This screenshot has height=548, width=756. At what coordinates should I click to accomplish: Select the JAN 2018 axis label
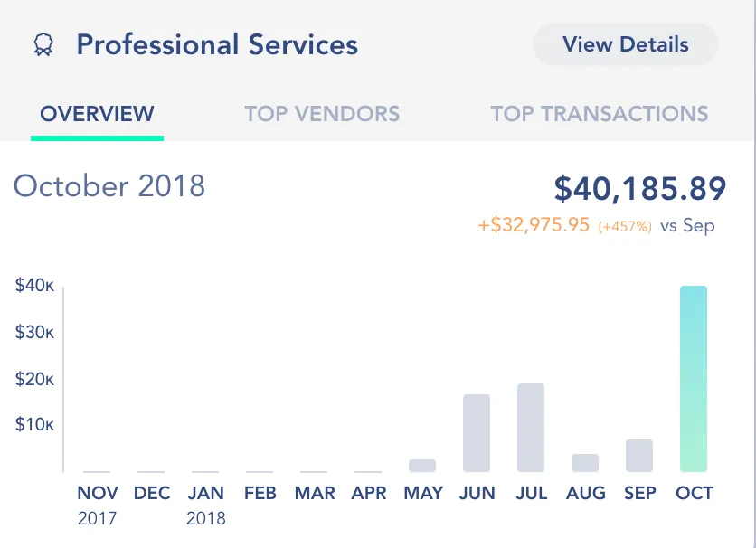click(x=205, y=505)
